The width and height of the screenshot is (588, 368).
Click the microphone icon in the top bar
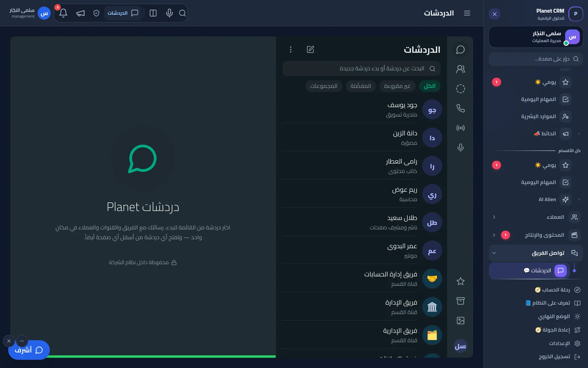click(169, 13)
